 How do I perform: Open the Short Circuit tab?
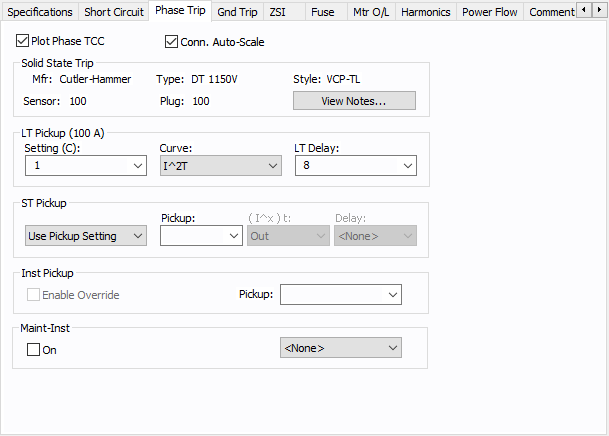pos(112,12)
